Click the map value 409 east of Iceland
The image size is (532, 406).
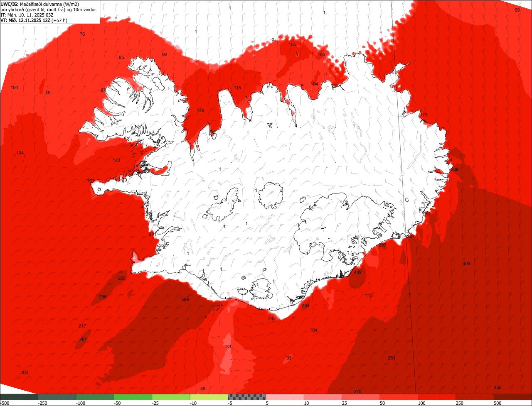point(466,264)
